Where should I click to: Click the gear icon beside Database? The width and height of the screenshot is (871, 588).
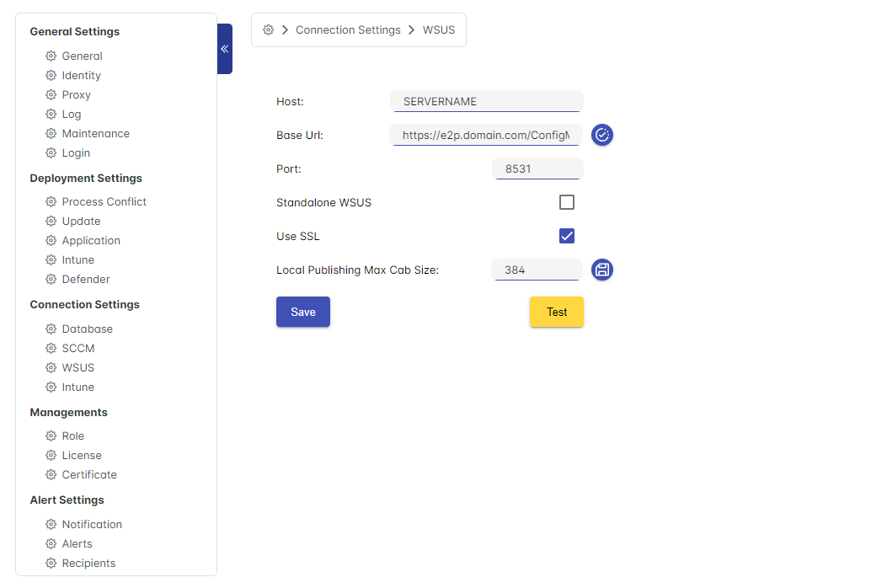tap(51, 329)
